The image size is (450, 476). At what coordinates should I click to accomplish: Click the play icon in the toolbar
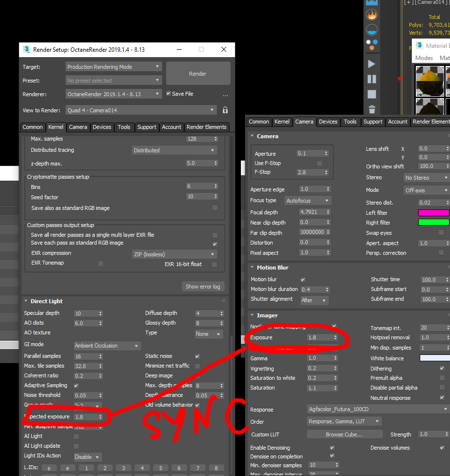(x=372, y=64)
